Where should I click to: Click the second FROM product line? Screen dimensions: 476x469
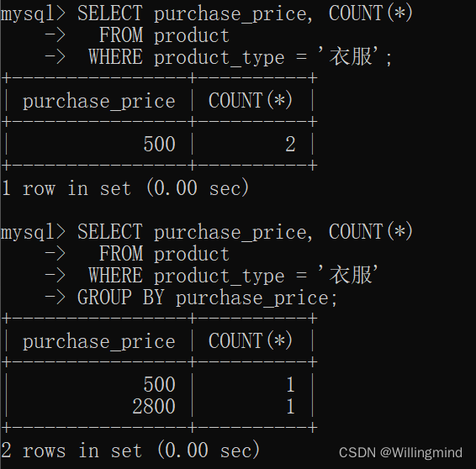click(164, 254)
